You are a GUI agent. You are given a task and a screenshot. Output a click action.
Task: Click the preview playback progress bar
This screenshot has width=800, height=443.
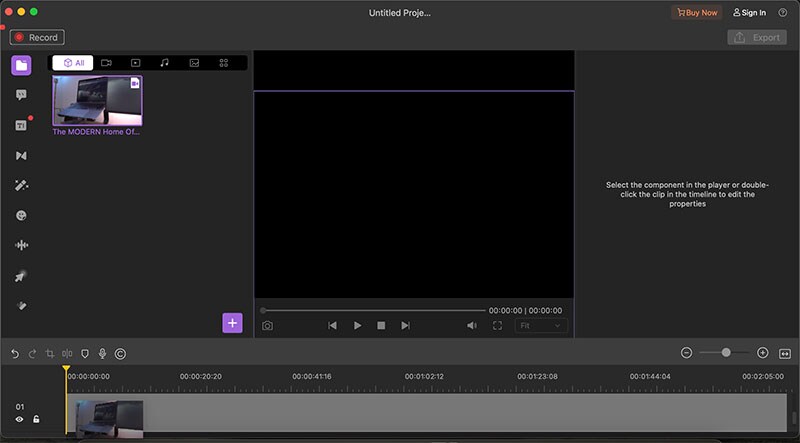pos(373,310)
